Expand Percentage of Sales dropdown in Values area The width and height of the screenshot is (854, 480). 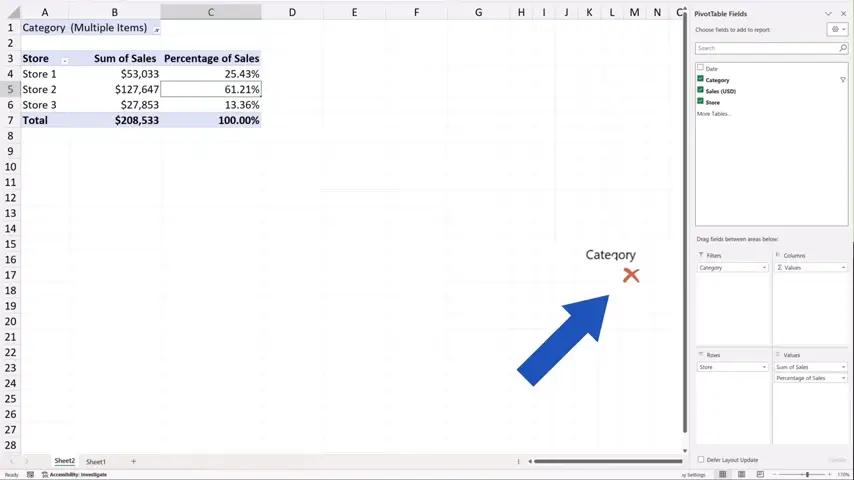844,378
